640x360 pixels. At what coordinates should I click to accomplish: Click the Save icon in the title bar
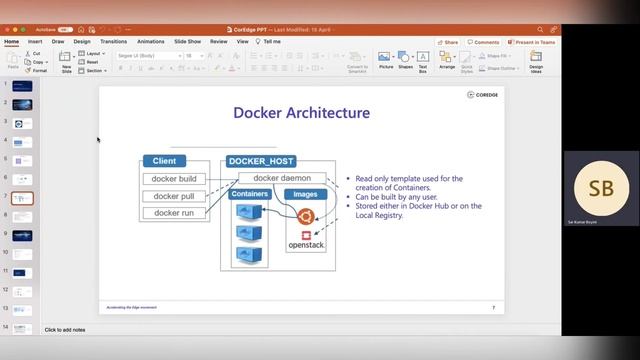pyautogui.click(x=92, y=30)
